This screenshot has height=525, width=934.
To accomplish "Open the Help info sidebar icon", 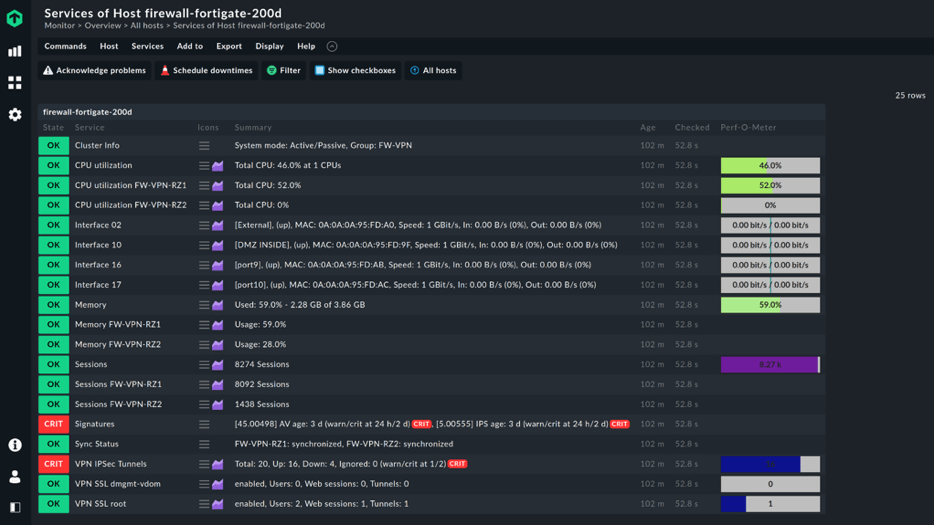I will [x=15, y=445].
